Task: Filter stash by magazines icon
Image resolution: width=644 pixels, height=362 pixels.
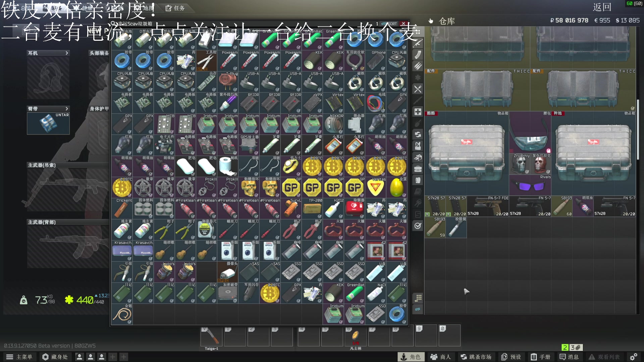Action: click(418, 55)
